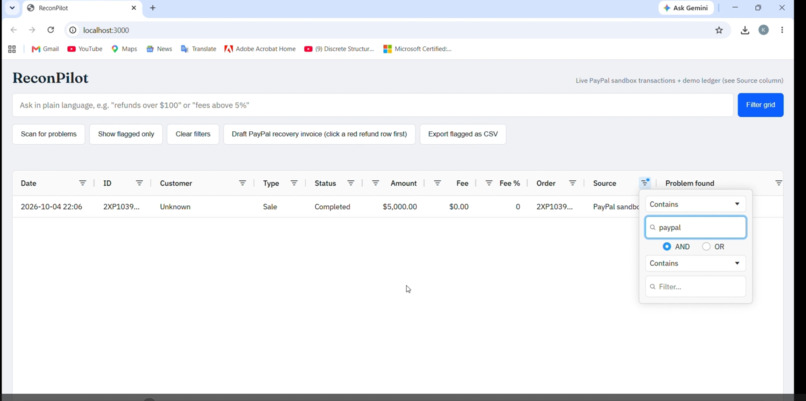Click Show flagged only
The width and height of the screenshot is (806, 401).
click(x=126, y=134)
